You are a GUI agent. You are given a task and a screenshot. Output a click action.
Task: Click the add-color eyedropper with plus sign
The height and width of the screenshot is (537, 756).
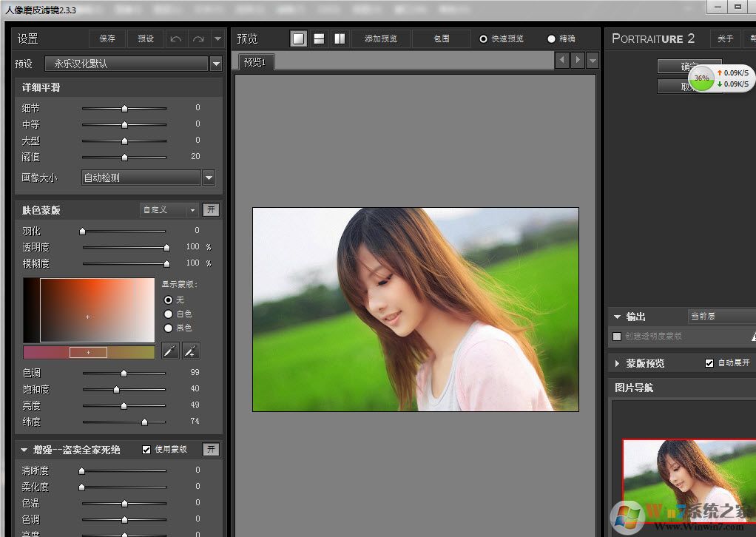[x=191, y=350]
